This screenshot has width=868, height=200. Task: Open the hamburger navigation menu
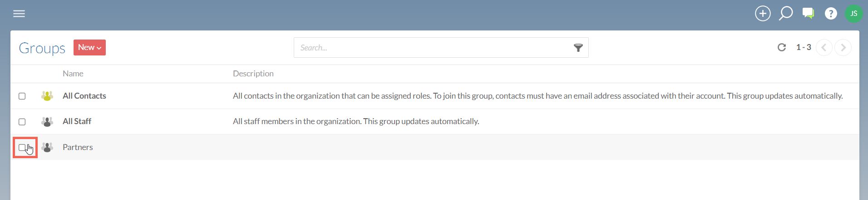pos(19,14)
